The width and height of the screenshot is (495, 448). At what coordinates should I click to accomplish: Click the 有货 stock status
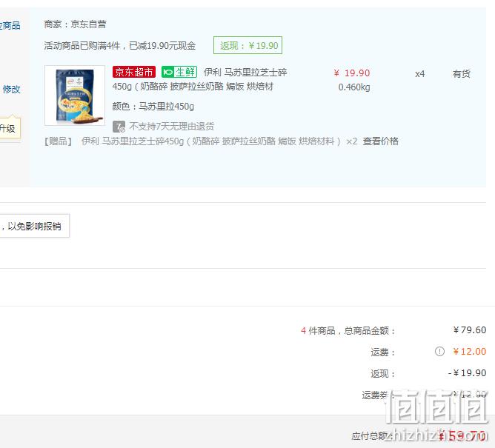pyautogui.click(x=461, y=74)
